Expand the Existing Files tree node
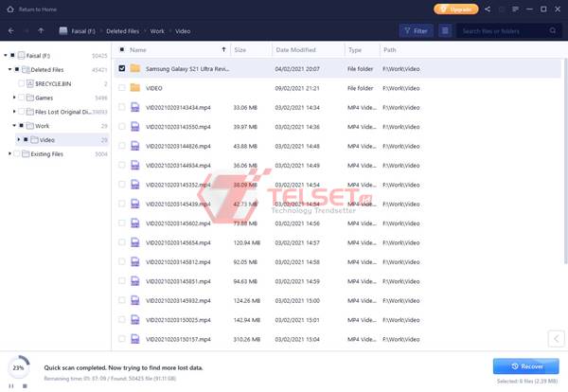Screen dimensions: 568x392 coord(9,153)
